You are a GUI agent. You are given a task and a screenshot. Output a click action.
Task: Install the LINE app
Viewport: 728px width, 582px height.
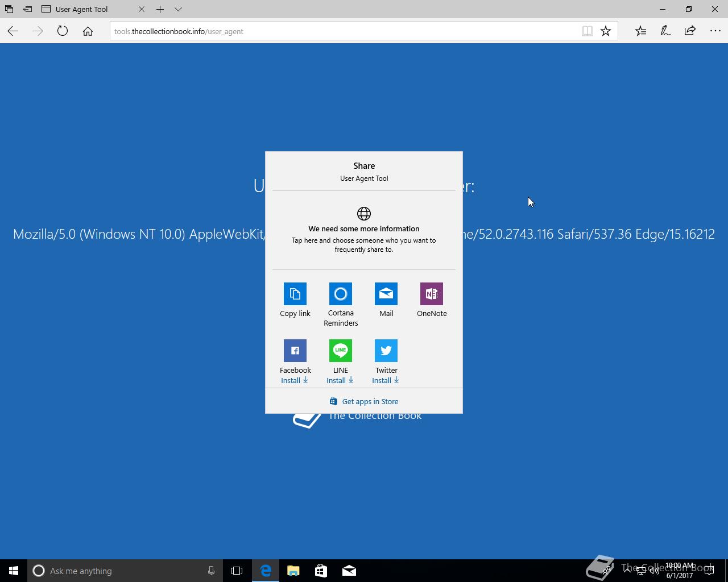(x=340, y=380)
